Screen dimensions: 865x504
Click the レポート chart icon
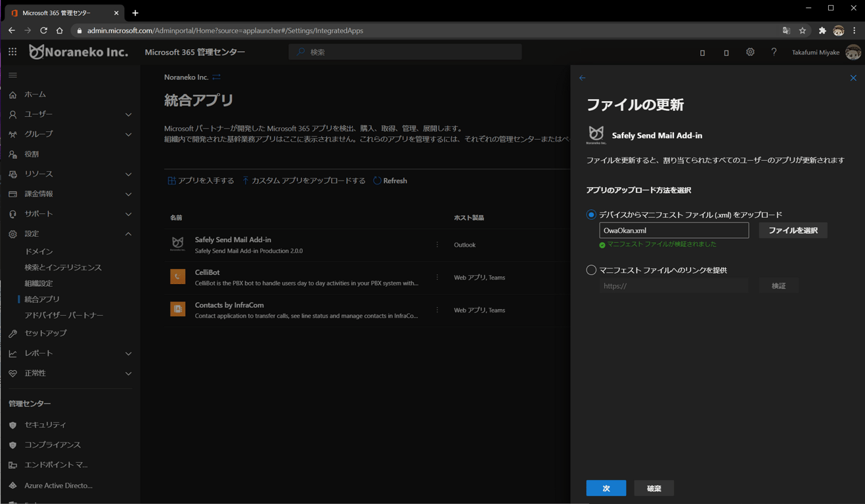tap(12, 353)
